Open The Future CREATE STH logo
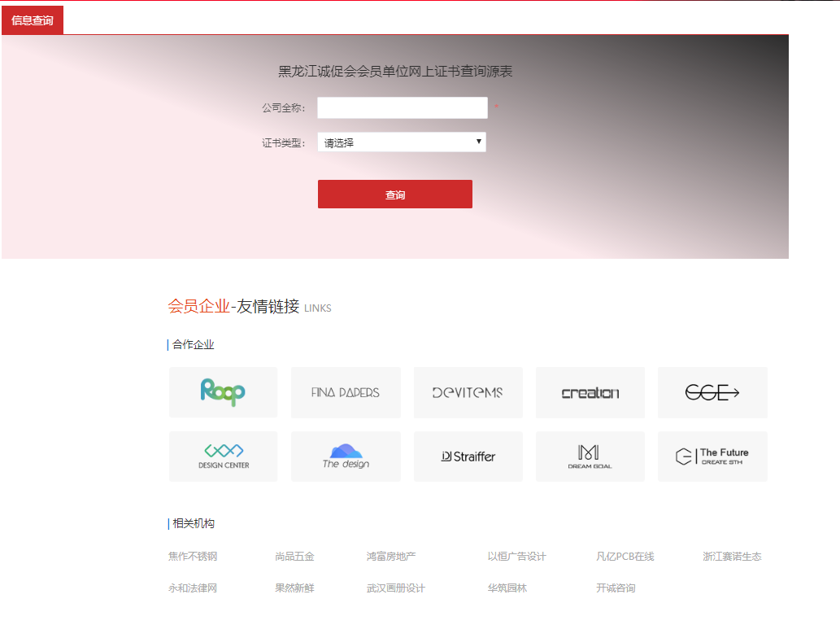The image size is (840, 625). click(x=712, y=457)
